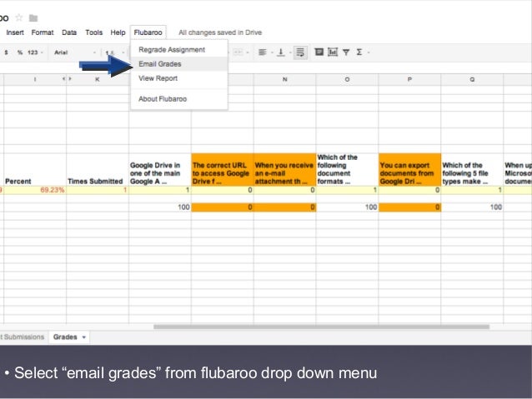Select the Times Submitted value 1 cell

click(98, 190)
